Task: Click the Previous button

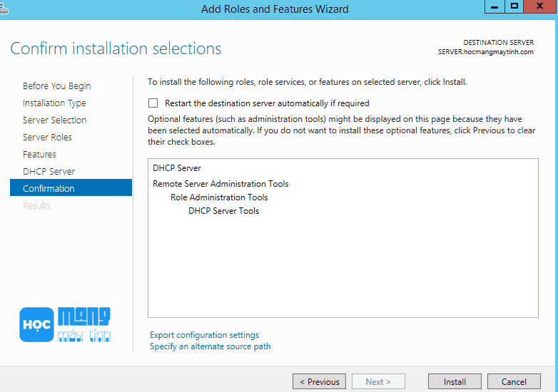Action: click(x=319, y=381)
